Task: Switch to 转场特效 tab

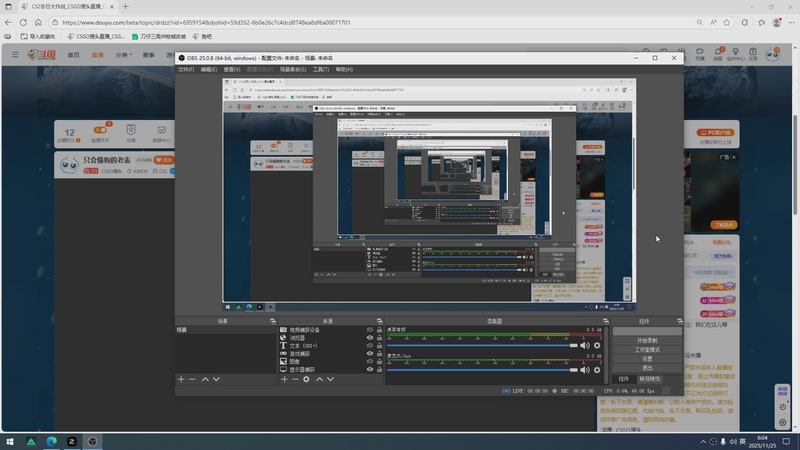Action: (x=649, y=379)
